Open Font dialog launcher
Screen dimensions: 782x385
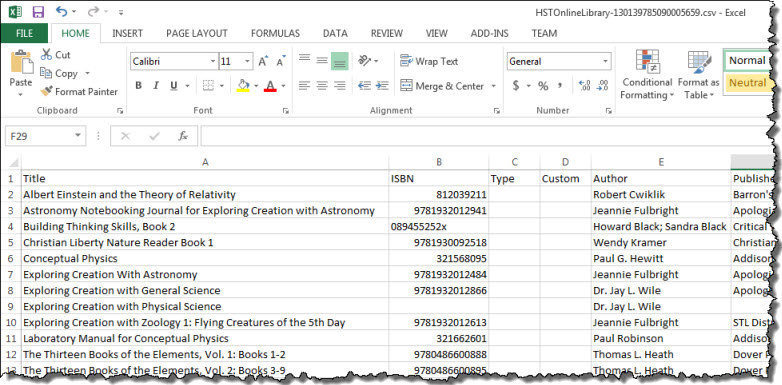tap(286, 111)
